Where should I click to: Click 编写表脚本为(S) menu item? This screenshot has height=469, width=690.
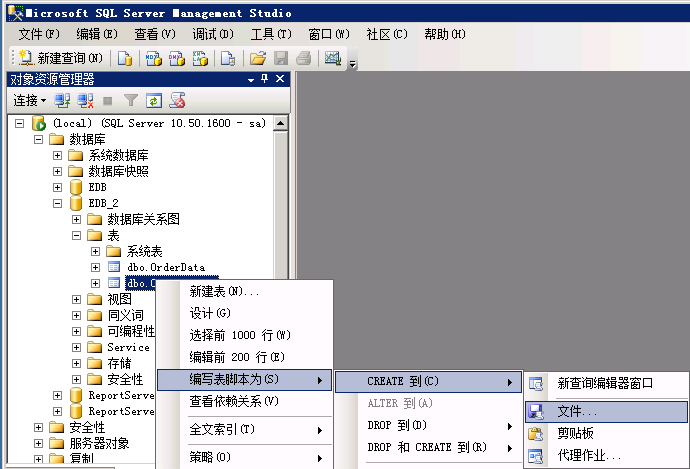tap(244, 380)
